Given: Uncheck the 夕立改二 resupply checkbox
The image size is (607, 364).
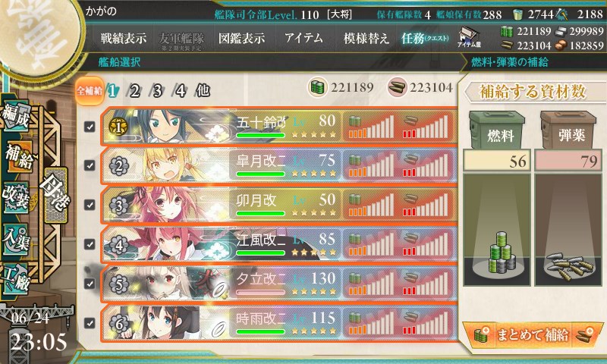Looking at the screenshot, I should tap(90, 284).
